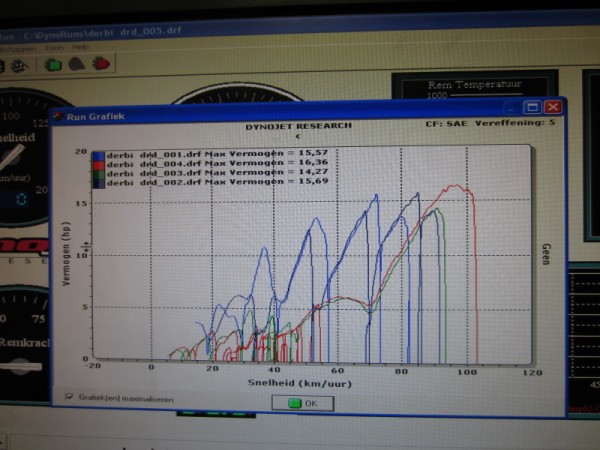This screenshot has width=600, height=450.
Task: Click the 'CF: SAE' text
Action: (446, 124)
